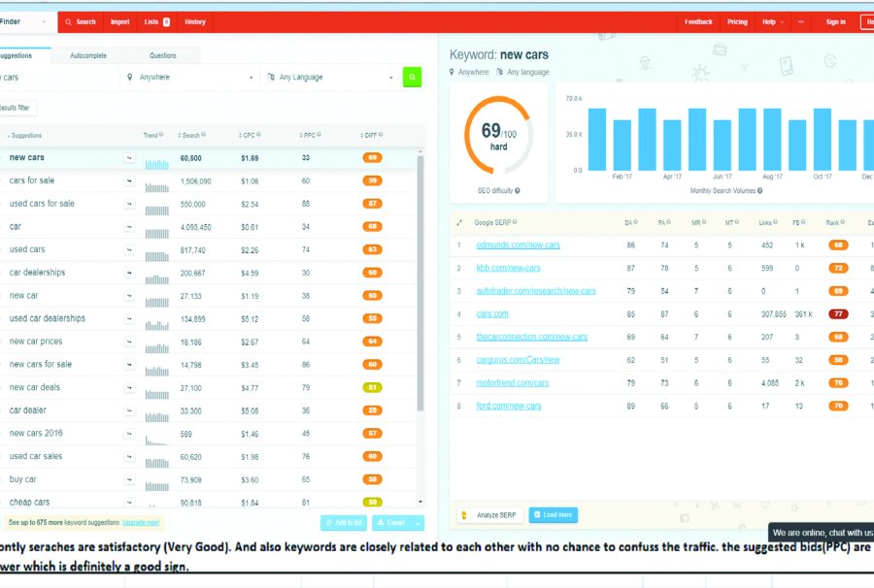Screen dimensions: 874x588
Task: Open the Any Language dropdown
Action: 330,77
